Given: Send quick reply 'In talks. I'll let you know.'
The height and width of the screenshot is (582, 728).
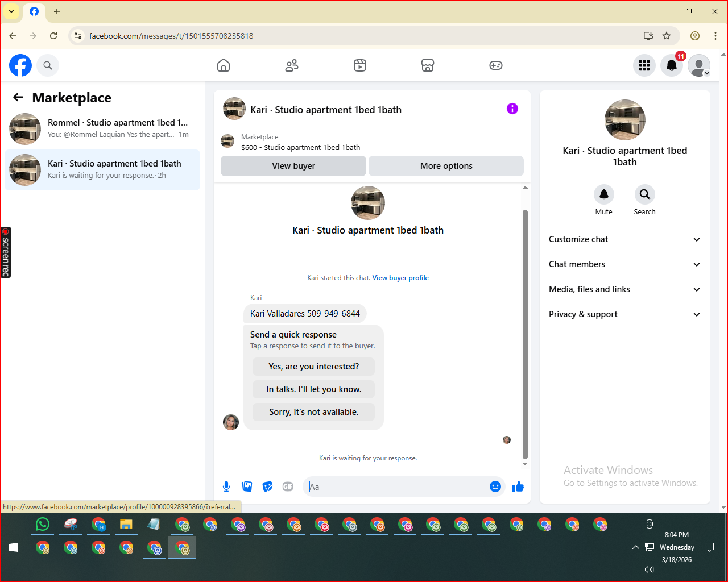Looking at the screenshot, I should (x=314, y=389).
